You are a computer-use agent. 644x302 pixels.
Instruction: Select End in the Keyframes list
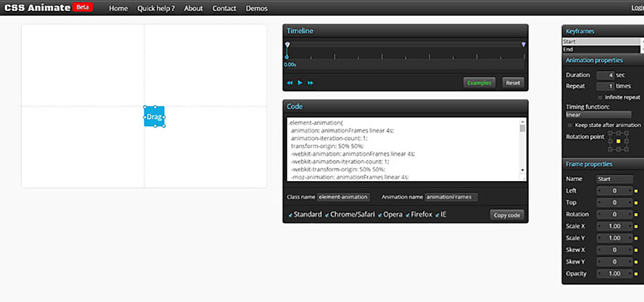coord(601,49)
